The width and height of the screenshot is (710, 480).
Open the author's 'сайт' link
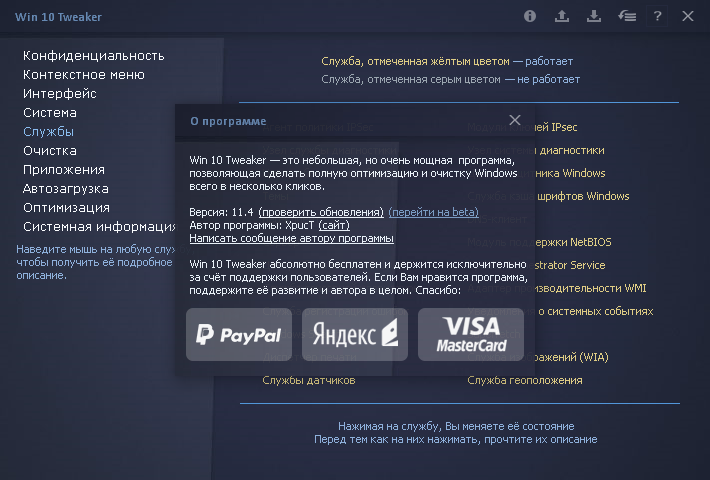coord(334,225)
